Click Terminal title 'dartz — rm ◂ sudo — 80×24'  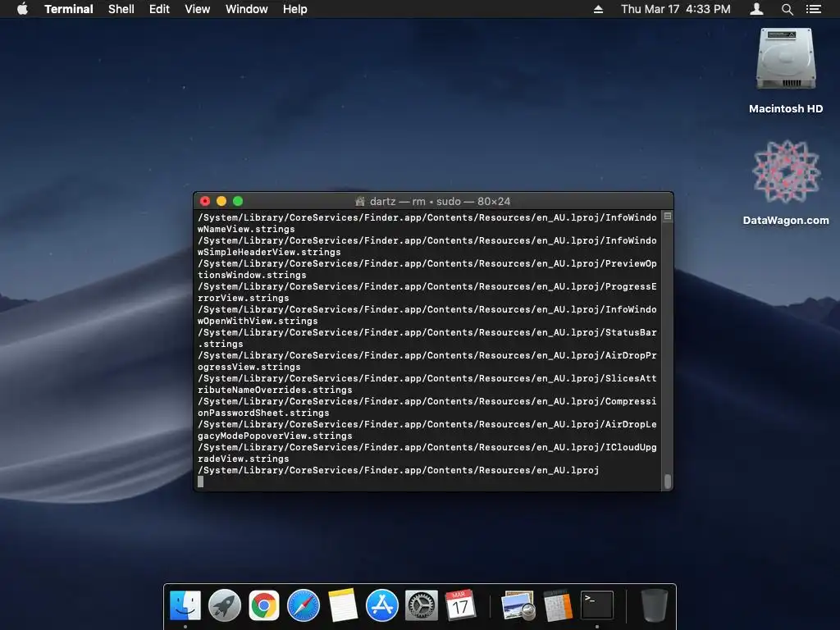(x=440, y=202)
